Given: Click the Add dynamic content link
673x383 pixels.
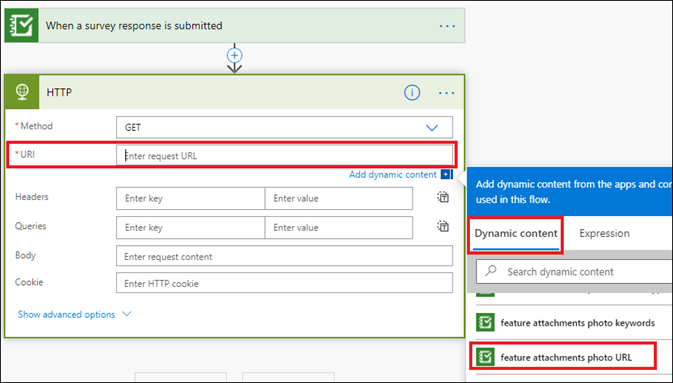Looking at the screenshot, I should (393, 174).
